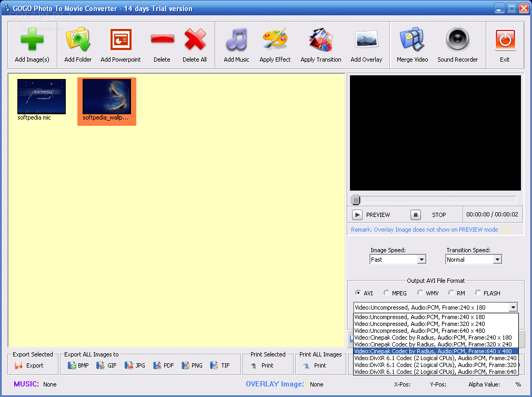Export all images to GIF
This screenshot has height=397, width=532.
(106, 365)
